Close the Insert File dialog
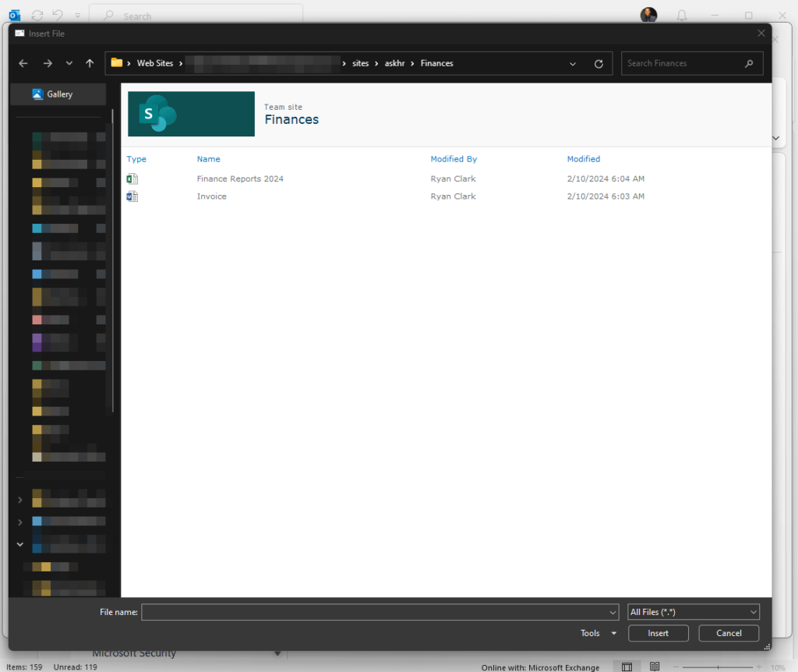The image size is (798, 672). point(761,33)
